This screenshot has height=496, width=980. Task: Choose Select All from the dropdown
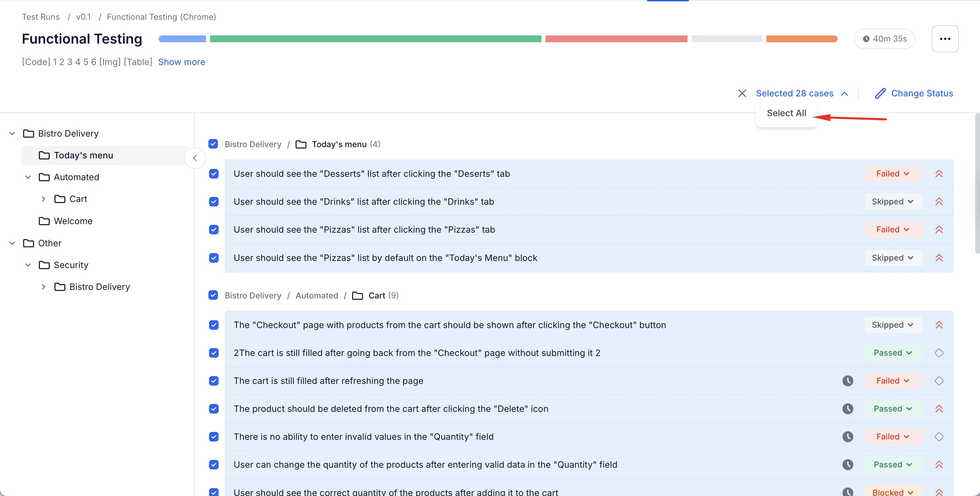[x=786, y=113]
